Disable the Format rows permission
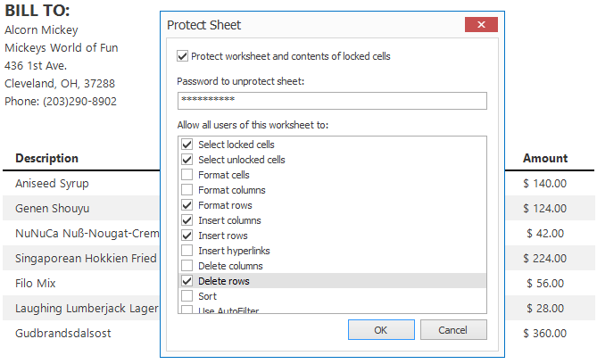Screen dimensions: 597x364 187,205
